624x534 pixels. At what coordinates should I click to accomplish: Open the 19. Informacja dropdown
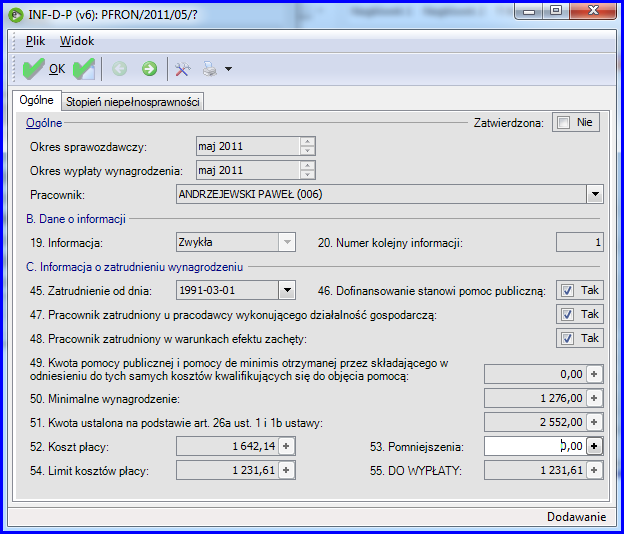click(x=287, y=242)
